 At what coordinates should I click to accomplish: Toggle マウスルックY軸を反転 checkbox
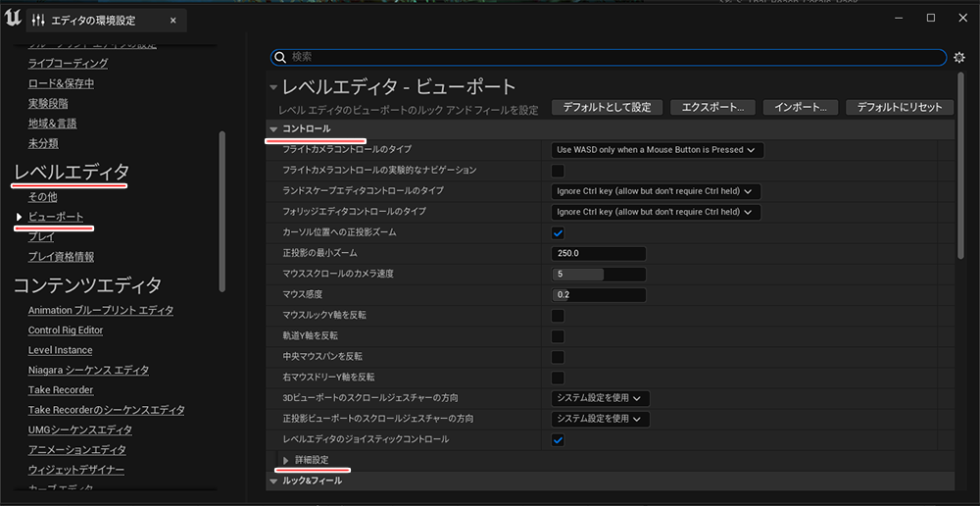558,316
